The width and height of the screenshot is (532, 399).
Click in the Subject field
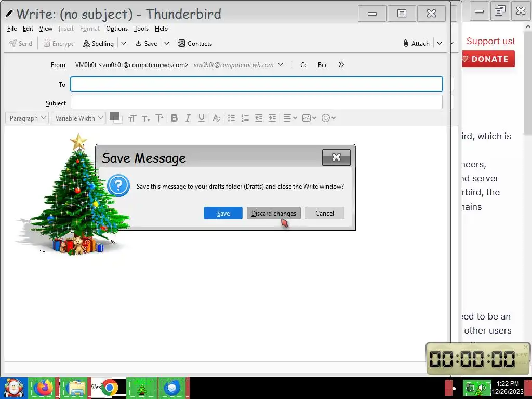pos(257,102)
